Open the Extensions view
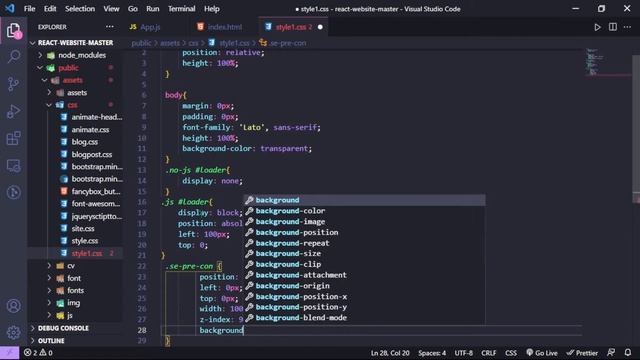 pyautogui.click(x=13, y=138)
